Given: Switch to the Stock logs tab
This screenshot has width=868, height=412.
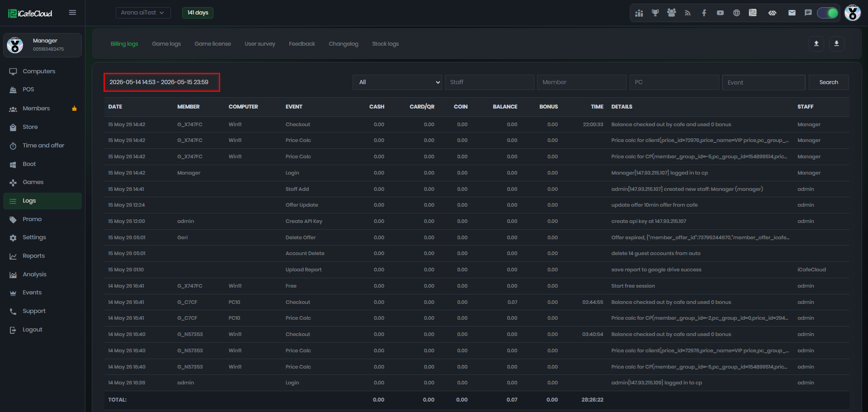Looking at the screenshot, I should pyautogui.click(x=385, y=44).
